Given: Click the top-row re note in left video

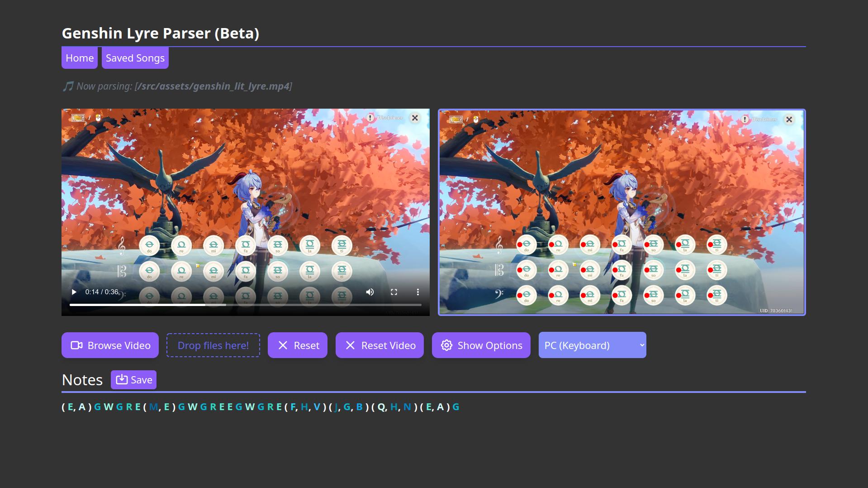Looking at the screenshot, I should tap(181, 245).
